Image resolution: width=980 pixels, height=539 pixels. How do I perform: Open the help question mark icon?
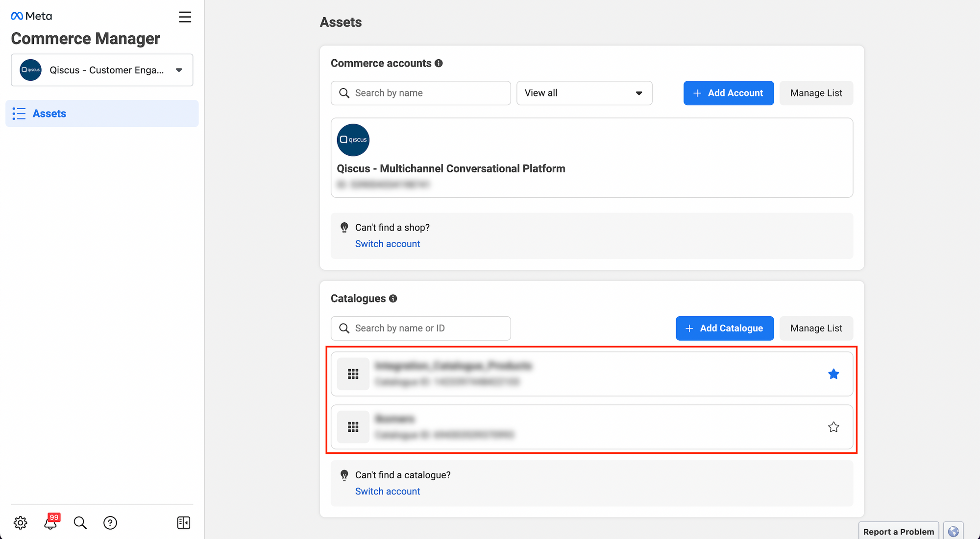tap(110, 523)
